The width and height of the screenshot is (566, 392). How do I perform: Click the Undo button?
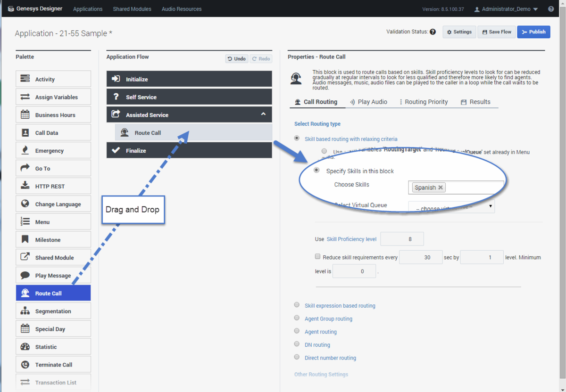pos(236,59)
